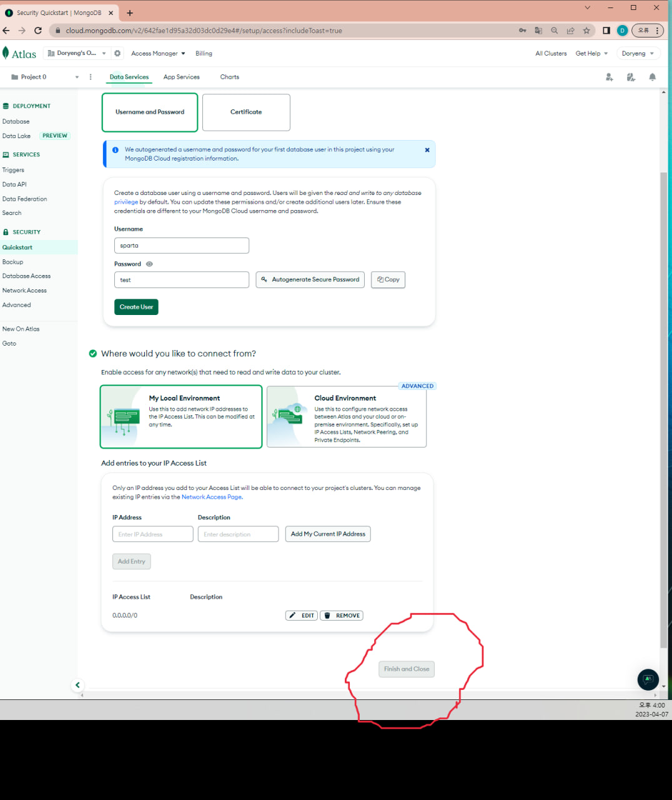
Task: Click the Finish and Close button
Action: [x=407, y=669]
